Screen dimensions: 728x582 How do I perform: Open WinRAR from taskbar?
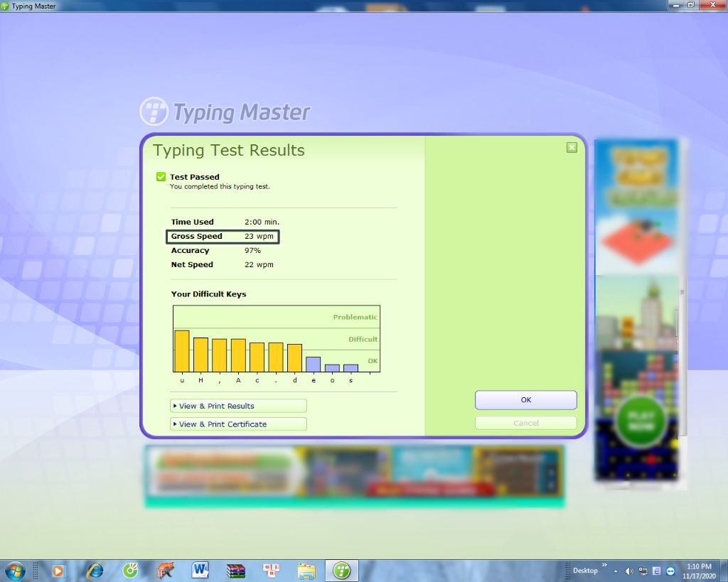coord(235,571)
